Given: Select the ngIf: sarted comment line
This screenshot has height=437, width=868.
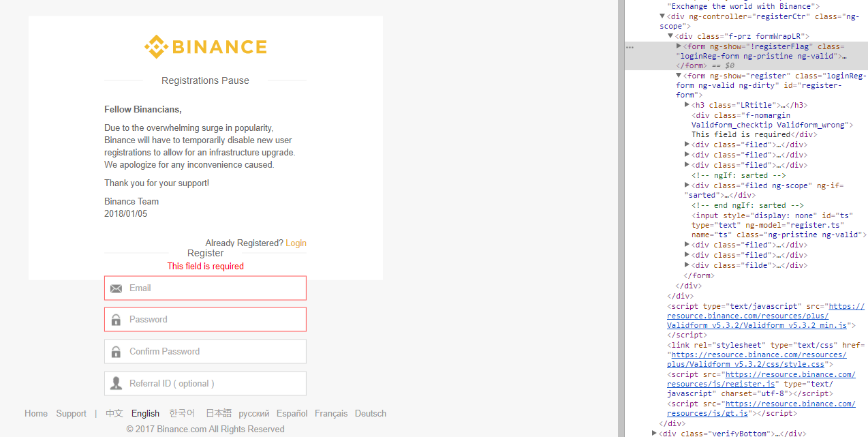Looking at the screenshot, I should point(739,175).
